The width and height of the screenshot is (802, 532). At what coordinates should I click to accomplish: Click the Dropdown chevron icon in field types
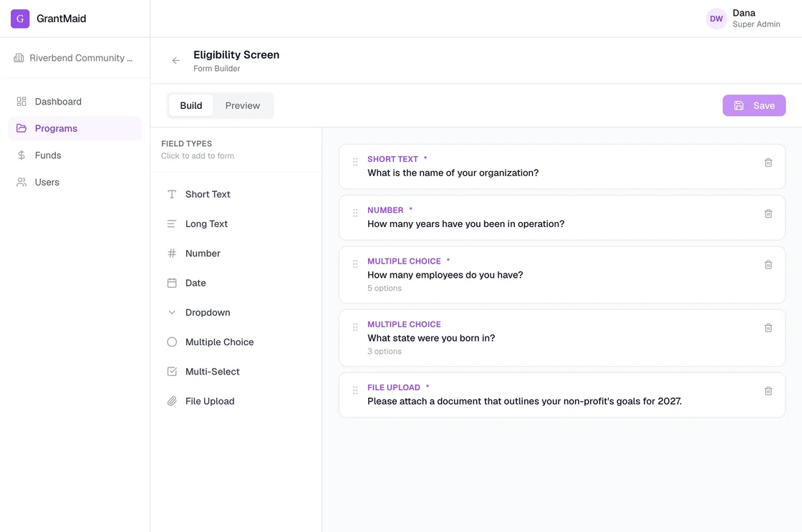coord(172,313)
